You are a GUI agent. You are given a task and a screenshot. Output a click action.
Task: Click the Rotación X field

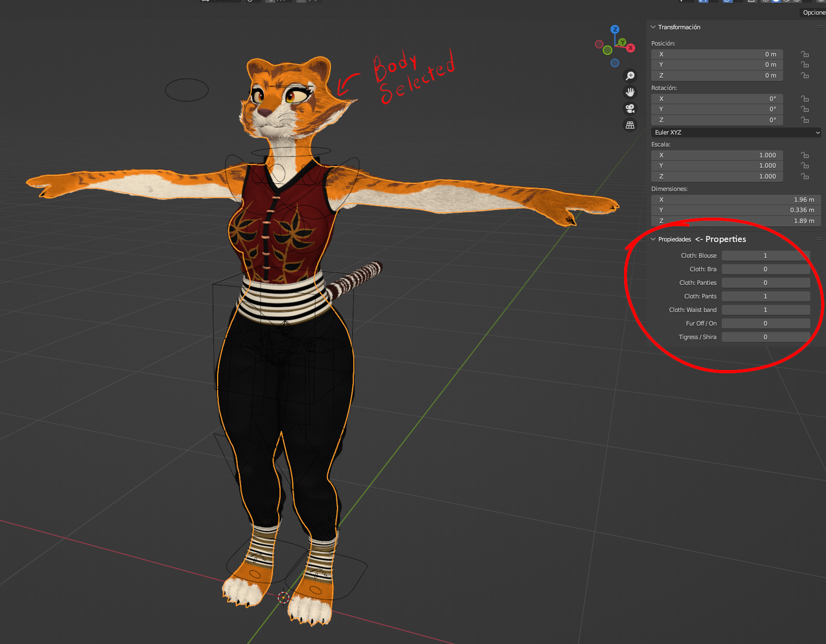point(717,99)
